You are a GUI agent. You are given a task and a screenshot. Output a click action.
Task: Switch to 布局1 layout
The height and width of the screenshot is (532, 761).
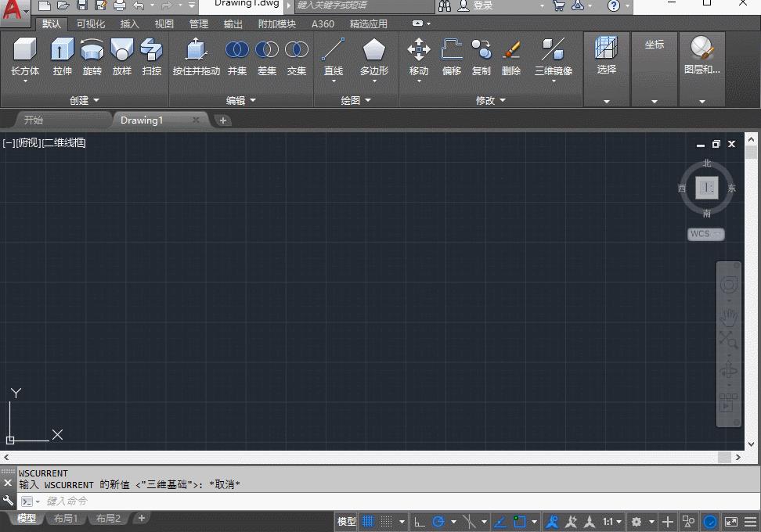click(66, 518)
